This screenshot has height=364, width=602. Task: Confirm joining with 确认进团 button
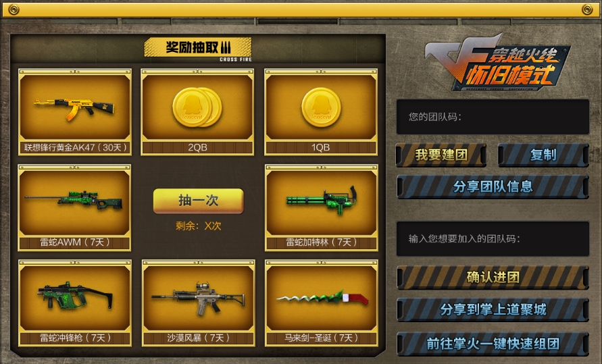[493, 278]
